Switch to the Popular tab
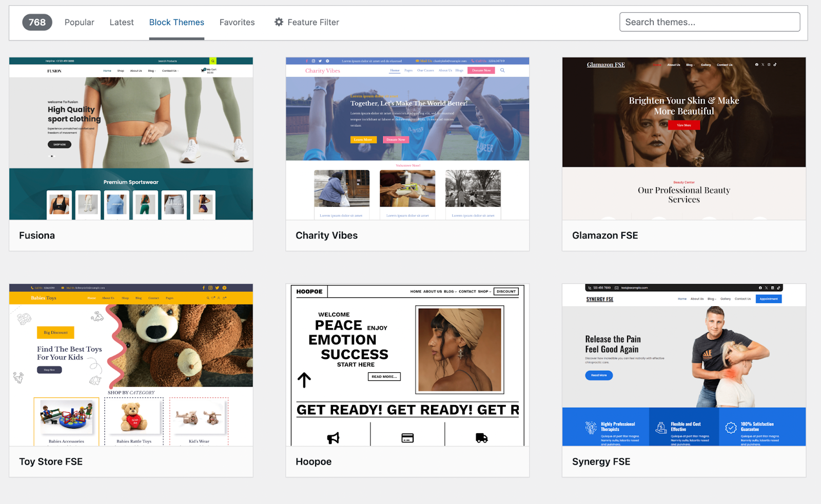The height and width of the screenshot is (504, 821). (x=79, y=22)
